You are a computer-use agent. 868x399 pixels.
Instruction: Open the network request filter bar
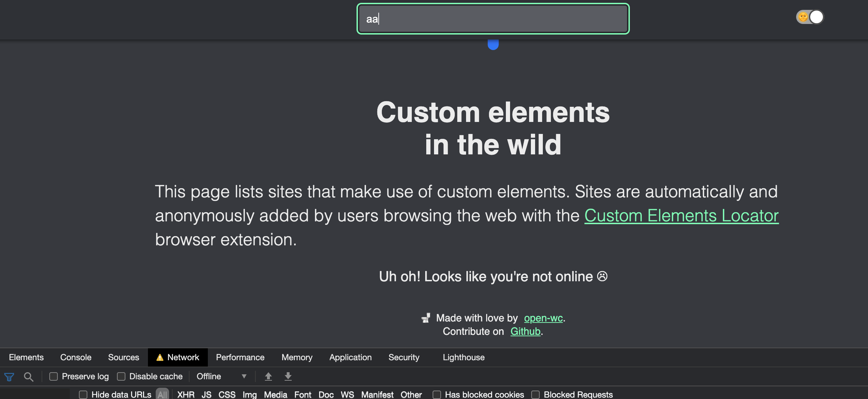(10, 376)
